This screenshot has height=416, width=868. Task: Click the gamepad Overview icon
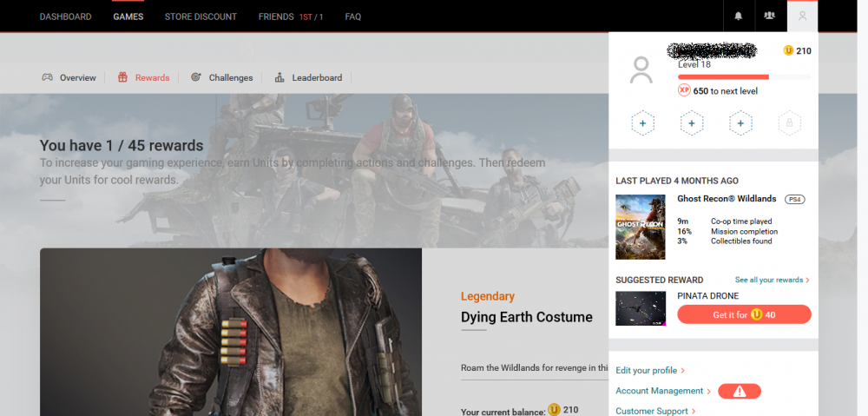[48, 77]
